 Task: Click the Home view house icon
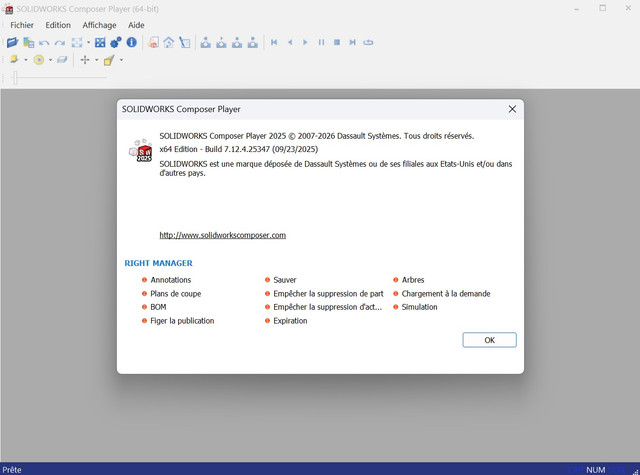click(x=169, y=42)
